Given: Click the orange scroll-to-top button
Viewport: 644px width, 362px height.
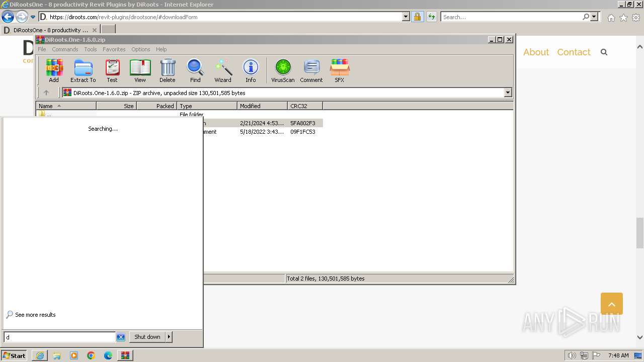Looking at the screenshot, I should point(612,304).
